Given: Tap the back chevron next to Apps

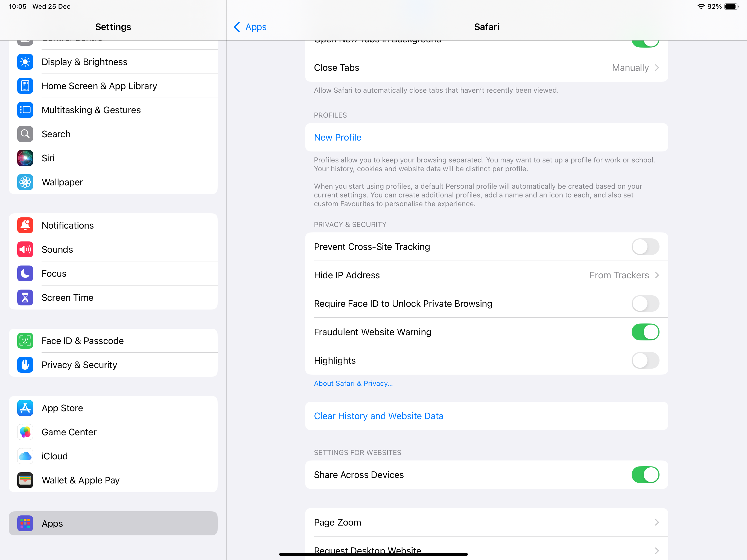Looking at the screenshot, I should (237, 27).
